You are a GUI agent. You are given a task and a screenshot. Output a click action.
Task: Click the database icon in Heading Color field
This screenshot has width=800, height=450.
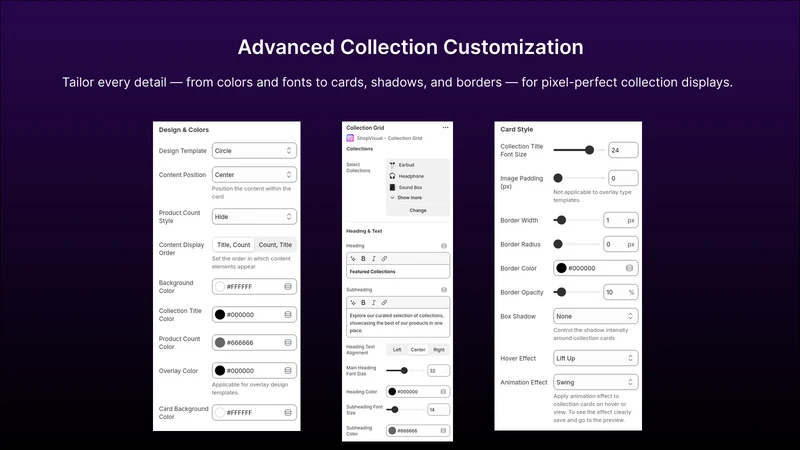point(443,392)
